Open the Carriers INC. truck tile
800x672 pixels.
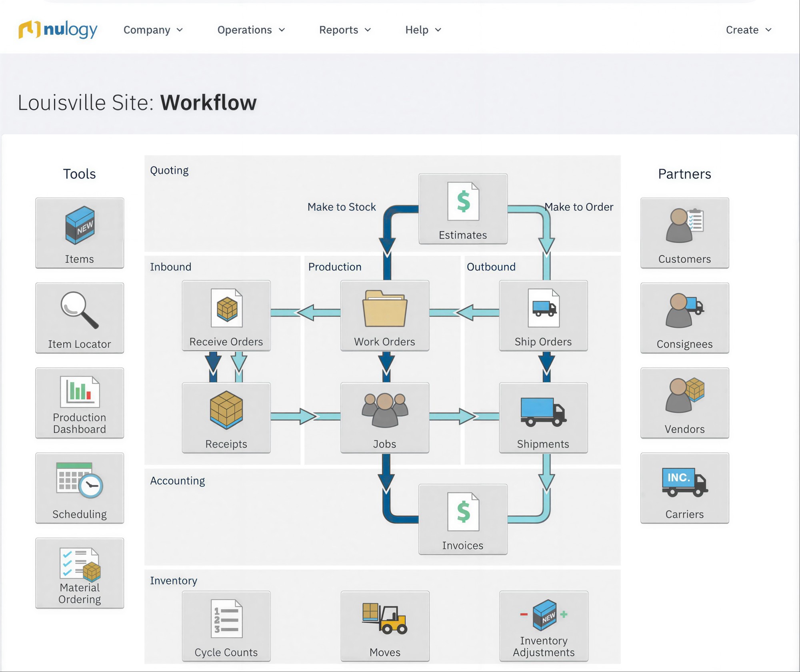(x=685, y=488)
